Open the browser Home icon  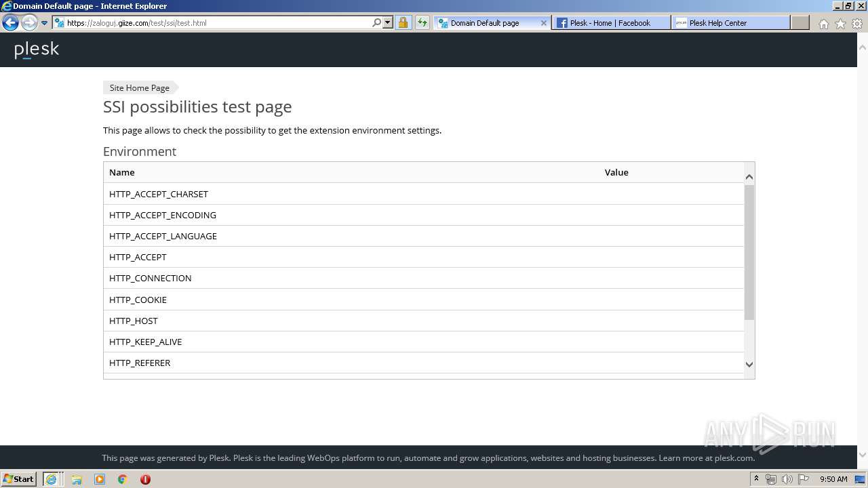(823, 24)
